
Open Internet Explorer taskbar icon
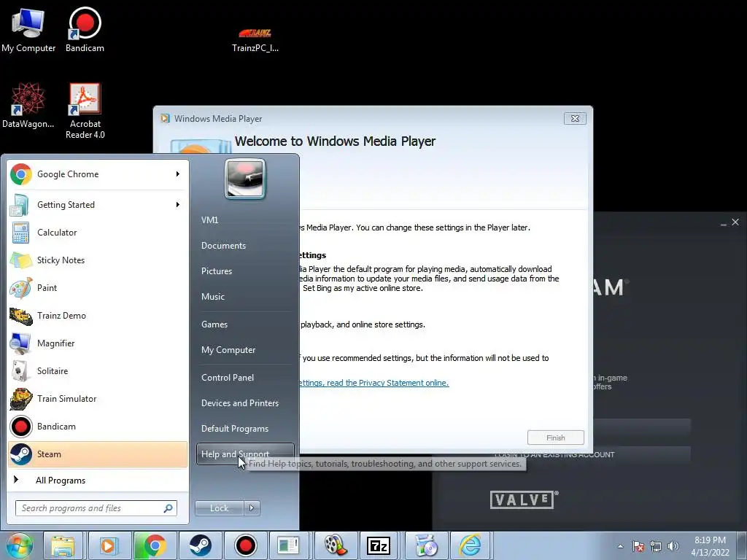471,545
